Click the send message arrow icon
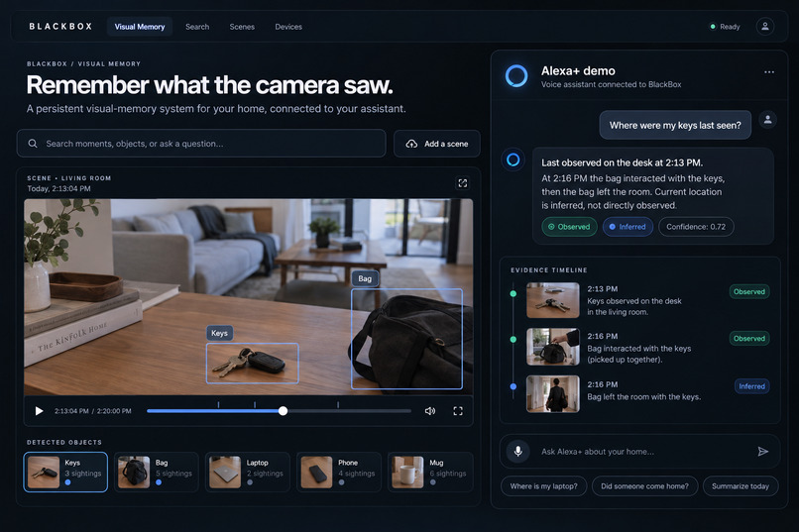This screenshot has height=532, width=799. point(762,452)
